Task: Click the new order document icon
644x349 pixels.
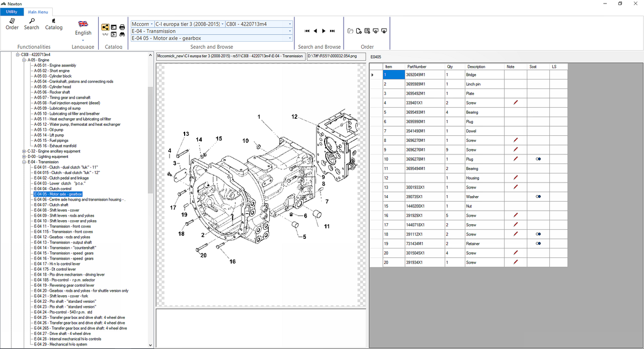Action: point(359,31)
